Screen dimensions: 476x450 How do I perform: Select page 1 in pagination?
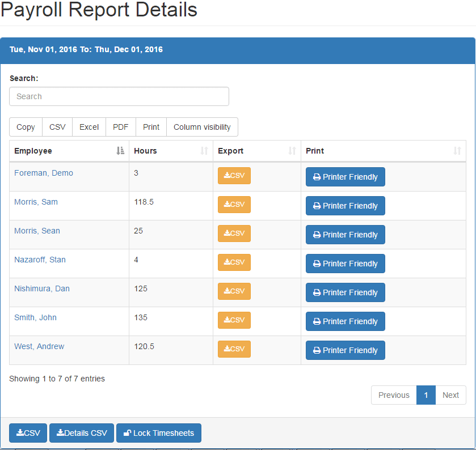(426, 395)
